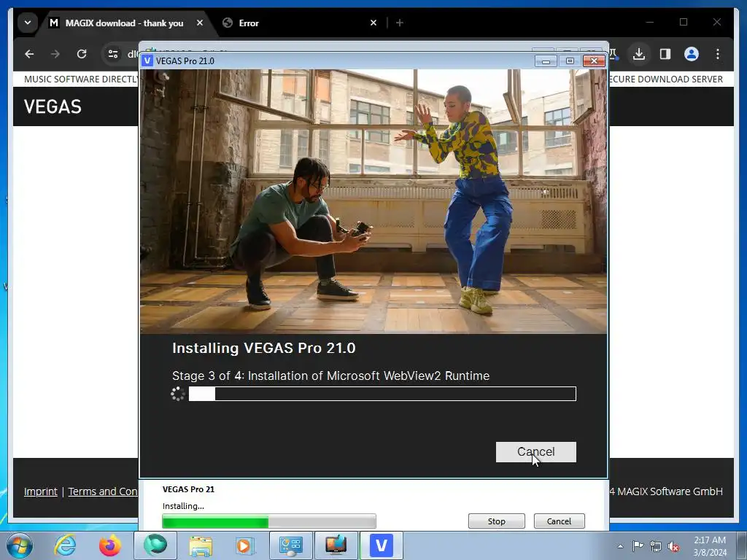Click the VEGAS logo on the web page
The height and width of the screenshot is (560, 747).
click(53, 106)
